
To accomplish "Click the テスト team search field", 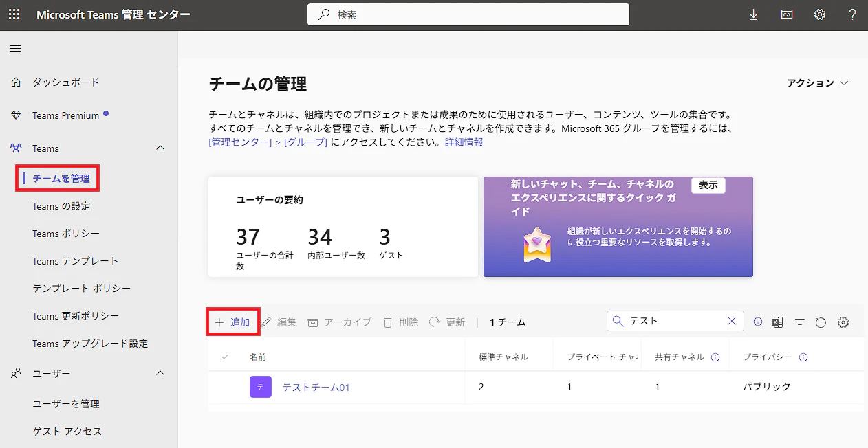I will tap(675, 321).
